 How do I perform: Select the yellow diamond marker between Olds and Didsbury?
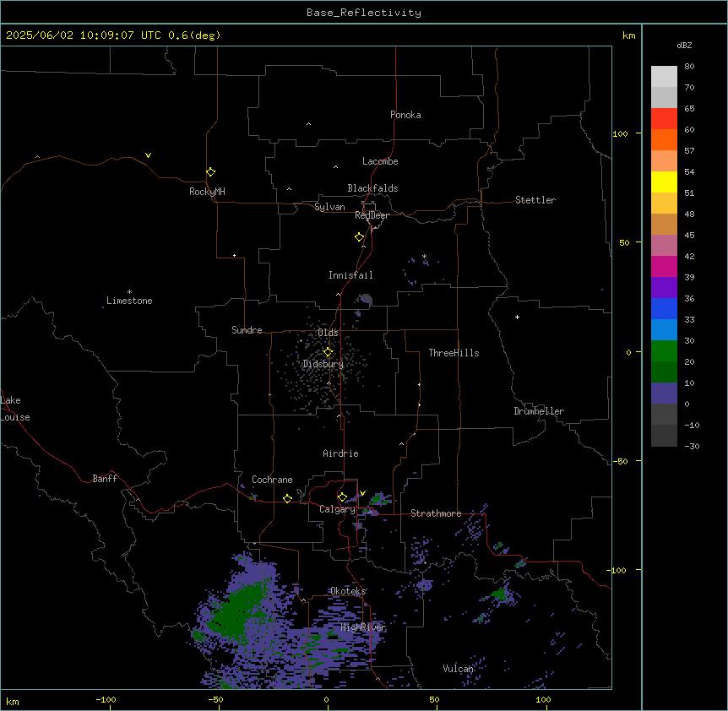coord(328,352)
